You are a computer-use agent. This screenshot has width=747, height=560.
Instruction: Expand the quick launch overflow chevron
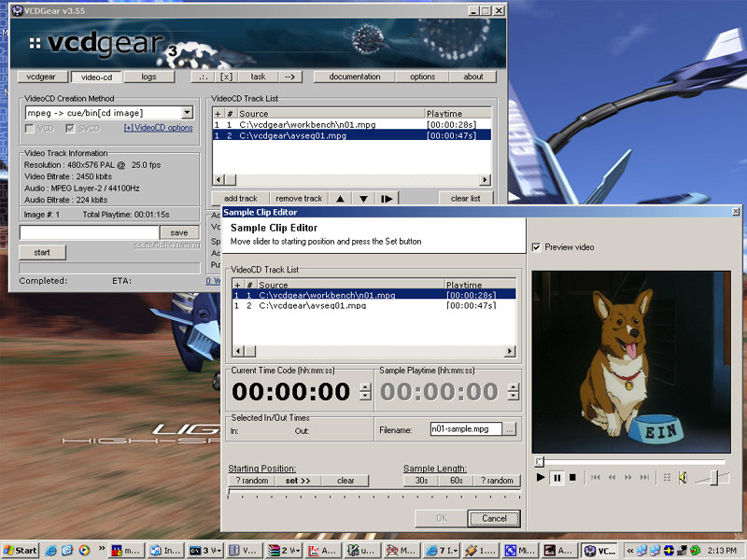(102, 549)
